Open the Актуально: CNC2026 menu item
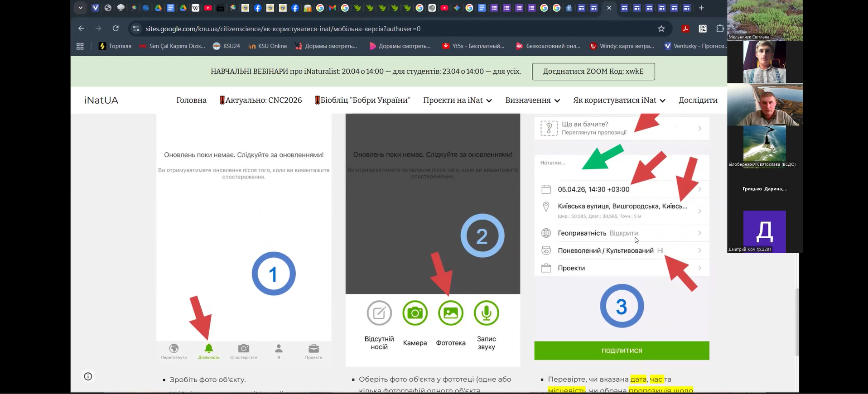Viewport: 868px width, 394px height. [261, 100]
